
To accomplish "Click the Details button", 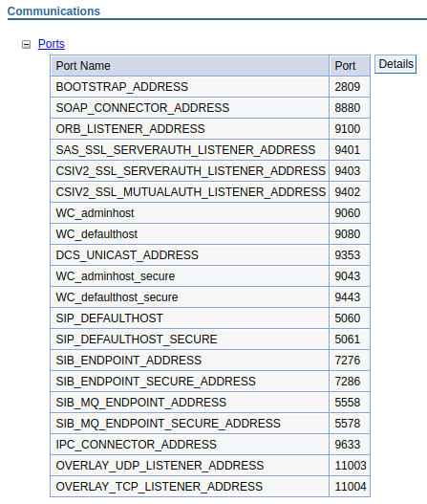I will click(x=395, y=64).
